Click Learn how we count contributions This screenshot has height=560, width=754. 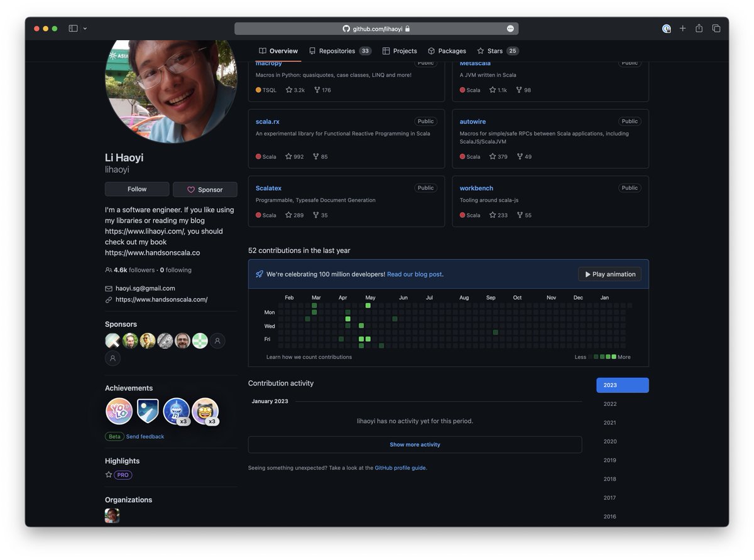309,357
